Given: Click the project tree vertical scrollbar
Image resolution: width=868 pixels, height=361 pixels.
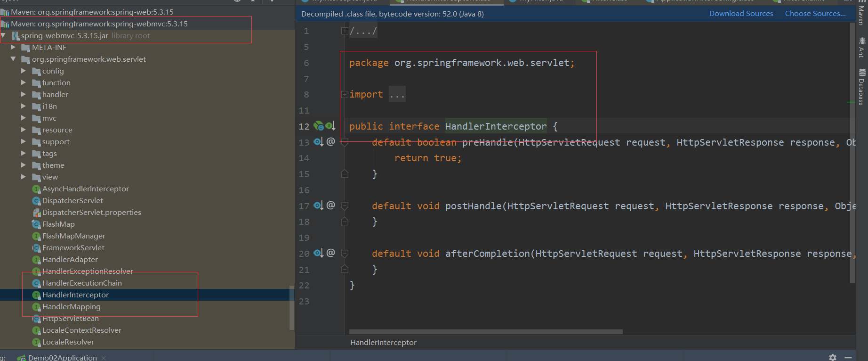Looking at the screenshot, I should (292, 307).
